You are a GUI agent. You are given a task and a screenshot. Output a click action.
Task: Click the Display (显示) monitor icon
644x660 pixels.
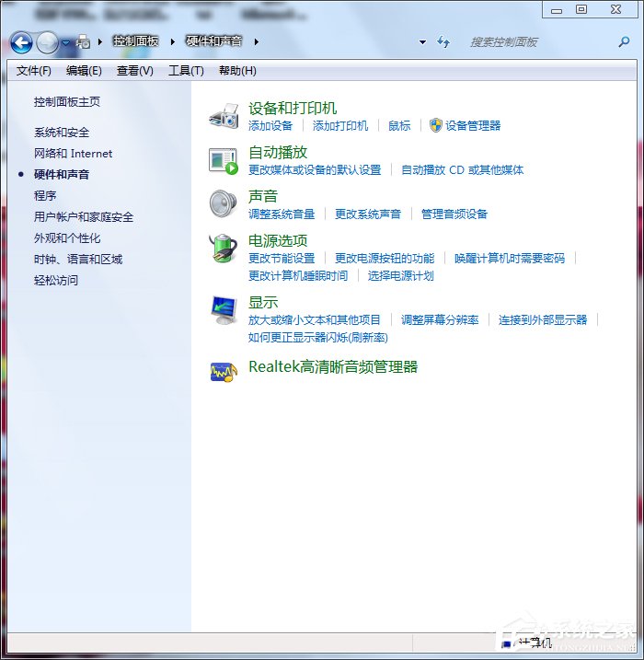pos(224,309)
